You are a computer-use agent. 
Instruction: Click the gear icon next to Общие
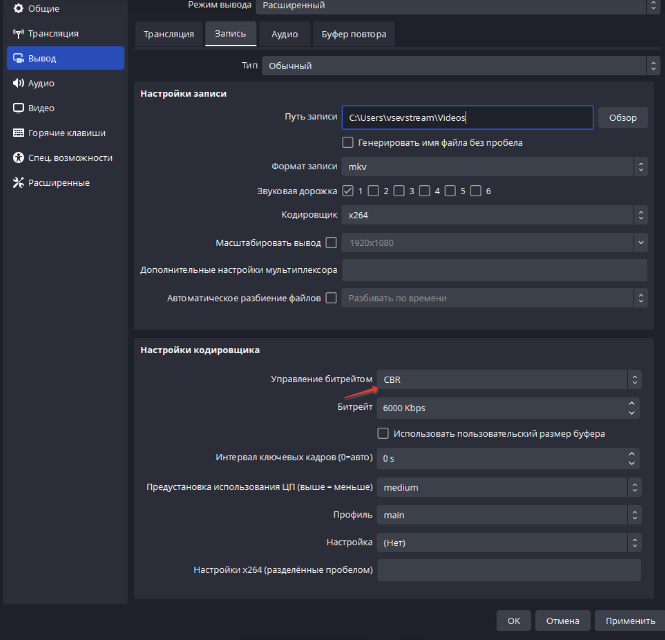(x=18, y=8)
